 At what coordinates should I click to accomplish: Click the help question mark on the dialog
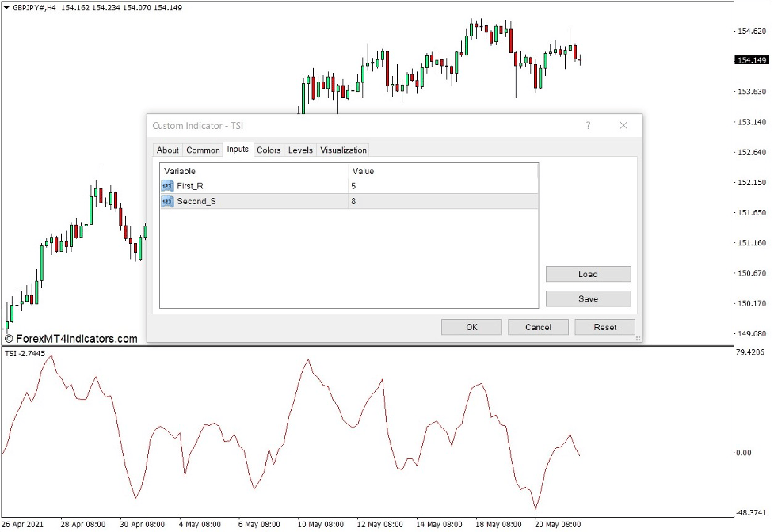[588, 125]
